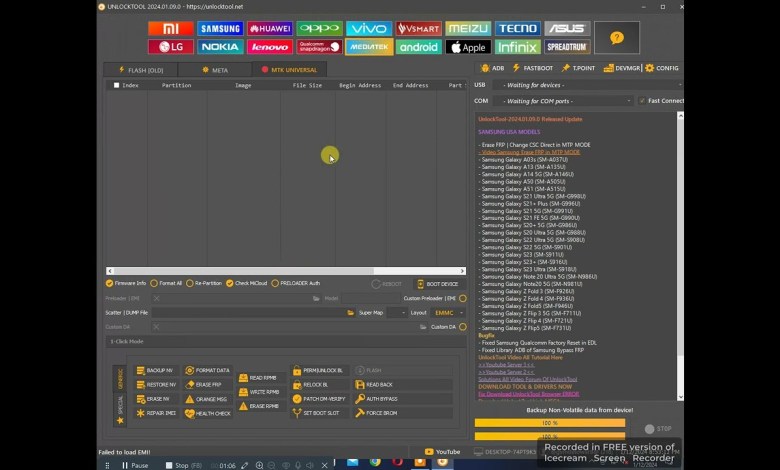Enable the Custom Preloader EMI toggle

(x=463, y=298)
